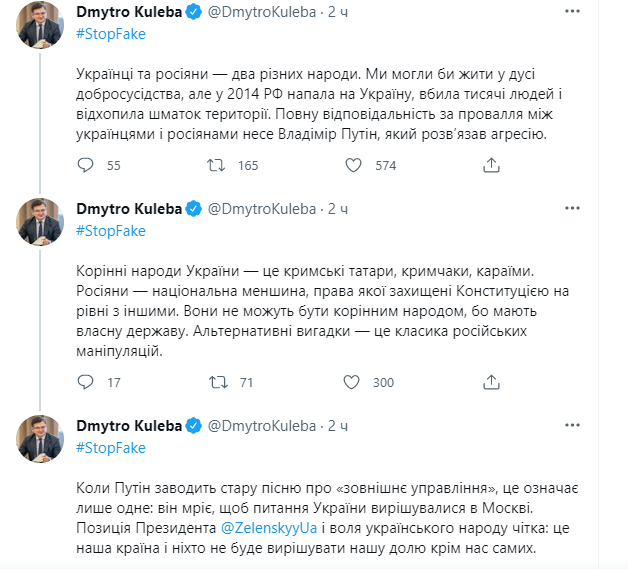The height and width of the screenshot is (569, 628).
Task: Like the first tweet with 574 likes
Action: [351, 165]
